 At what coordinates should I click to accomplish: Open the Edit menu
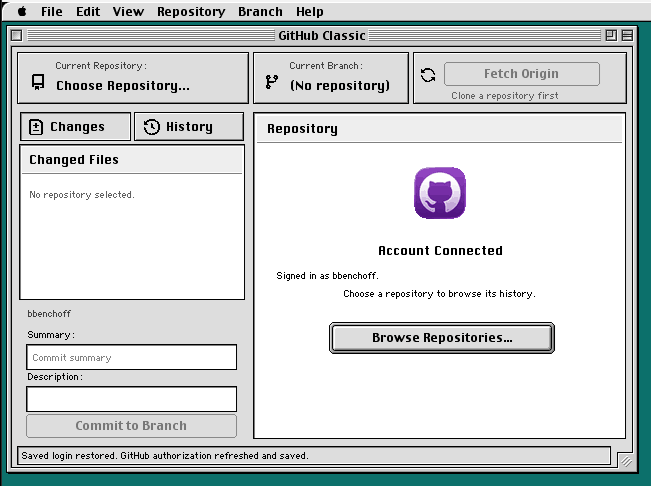pos(88,12)
